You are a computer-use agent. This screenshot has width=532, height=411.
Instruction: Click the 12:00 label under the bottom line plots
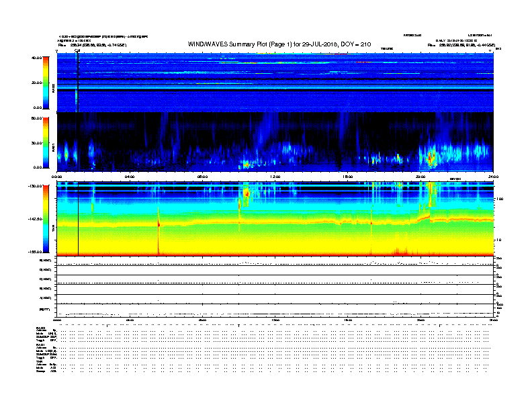click(x=275, y=320)
